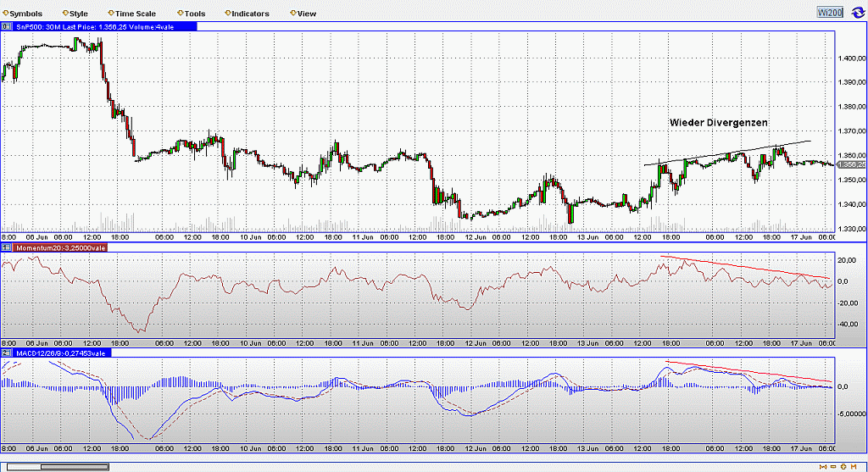Open the Time Scale menu
The width and height of the screenshot is (868, 472).
[136, 14]
